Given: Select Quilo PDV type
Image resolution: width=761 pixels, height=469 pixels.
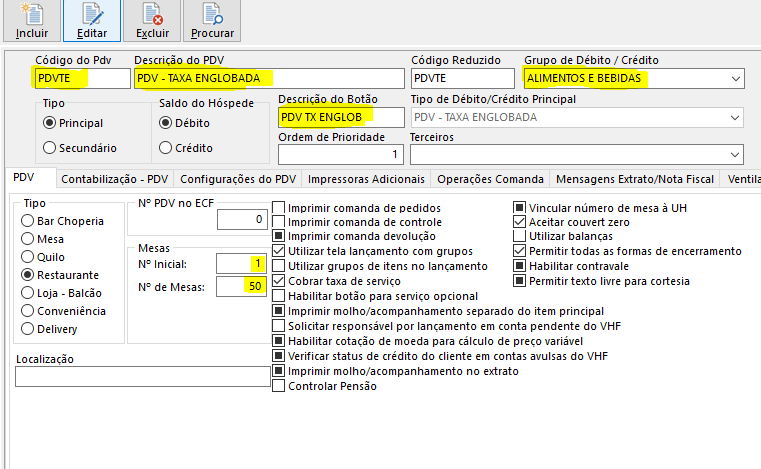Looking at the screenshot, I should point(28,257).
